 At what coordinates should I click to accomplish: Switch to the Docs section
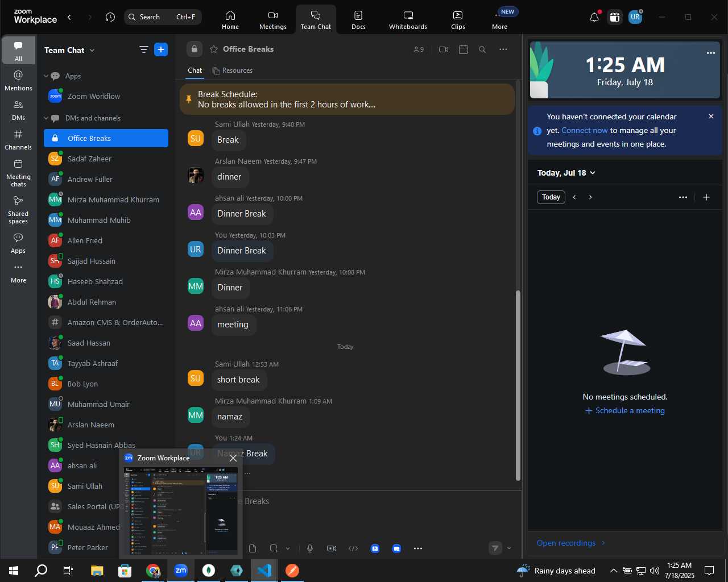pos(358,20)
